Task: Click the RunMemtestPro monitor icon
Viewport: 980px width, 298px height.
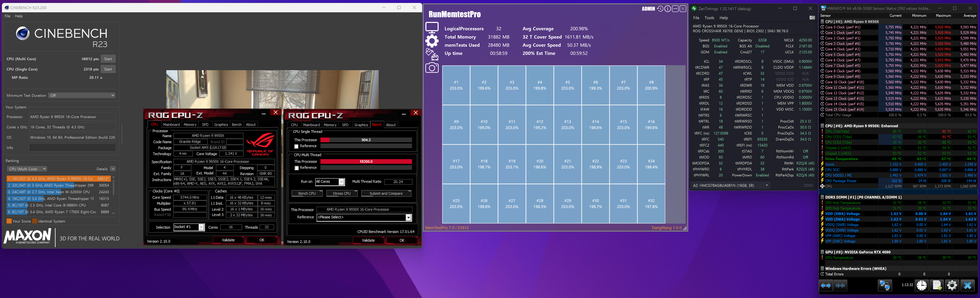Action: pos(432,27)
